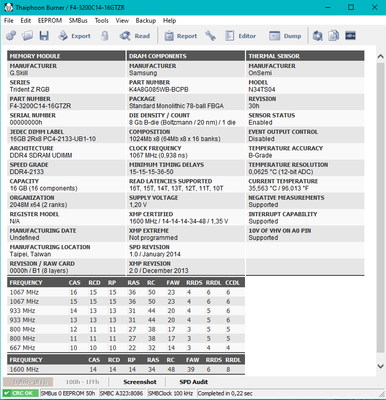Select the 100h - 1FFh page tab
Screen dimensions: 386x400
[x=82, y=382]
